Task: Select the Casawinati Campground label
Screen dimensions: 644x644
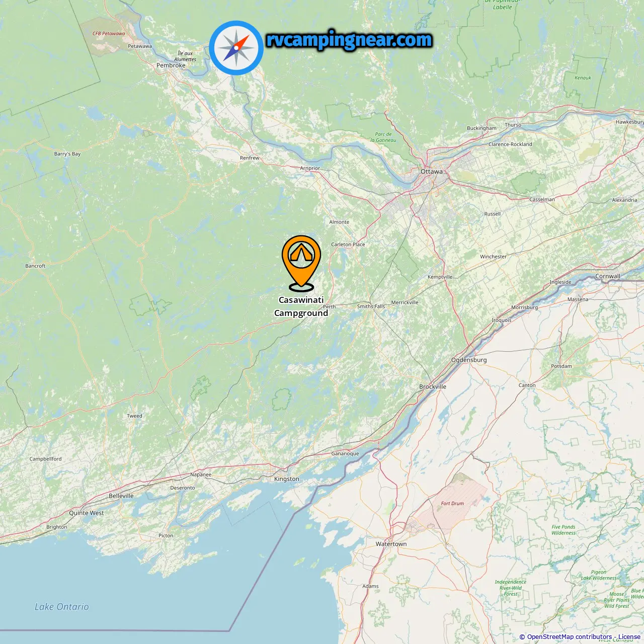Action: tap(301, 306)
